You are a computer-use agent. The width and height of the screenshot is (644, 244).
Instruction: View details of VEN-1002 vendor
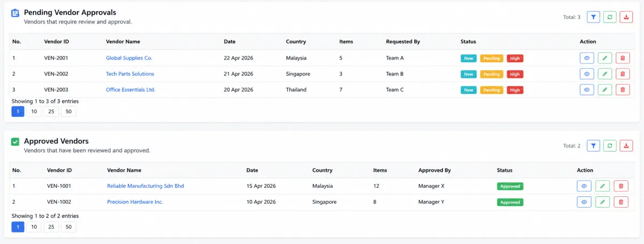tap(584, 202)
